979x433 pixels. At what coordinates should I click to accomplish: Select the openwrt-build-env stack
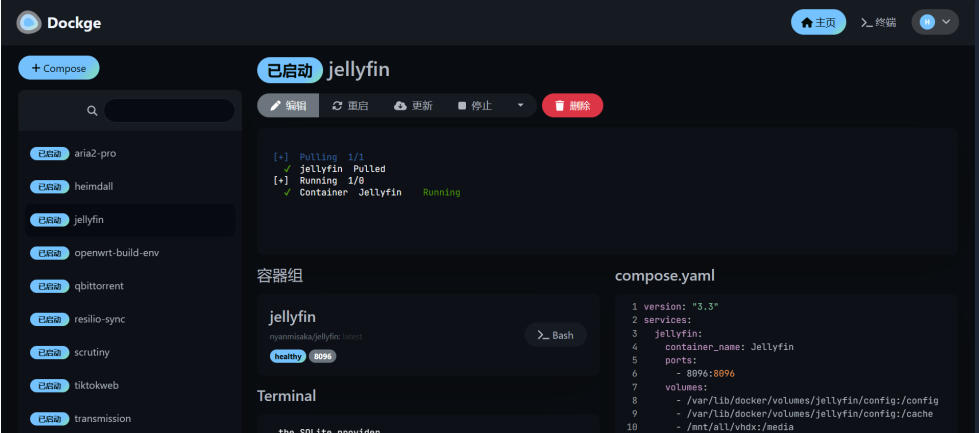point(130,253)
